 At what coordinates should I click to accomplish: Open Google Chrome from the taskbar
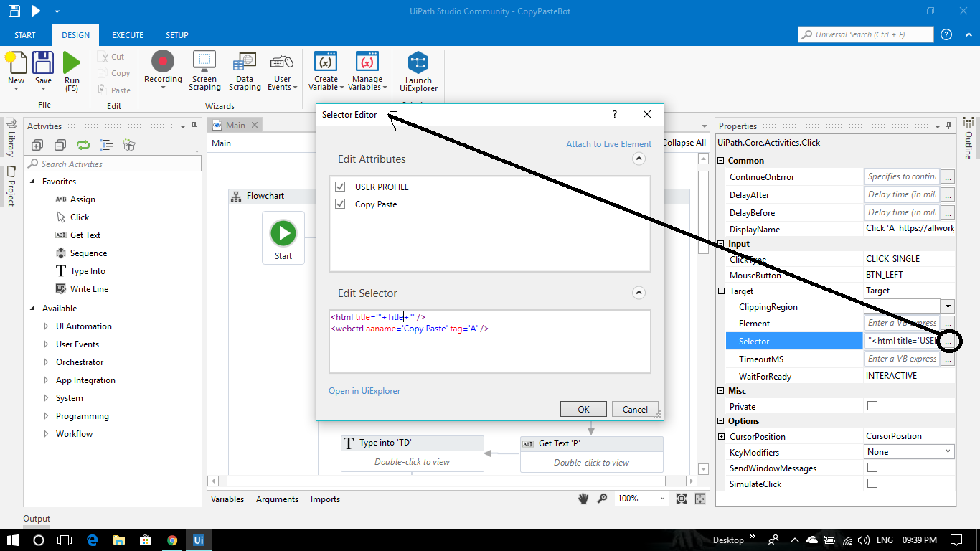pos(172,540)
